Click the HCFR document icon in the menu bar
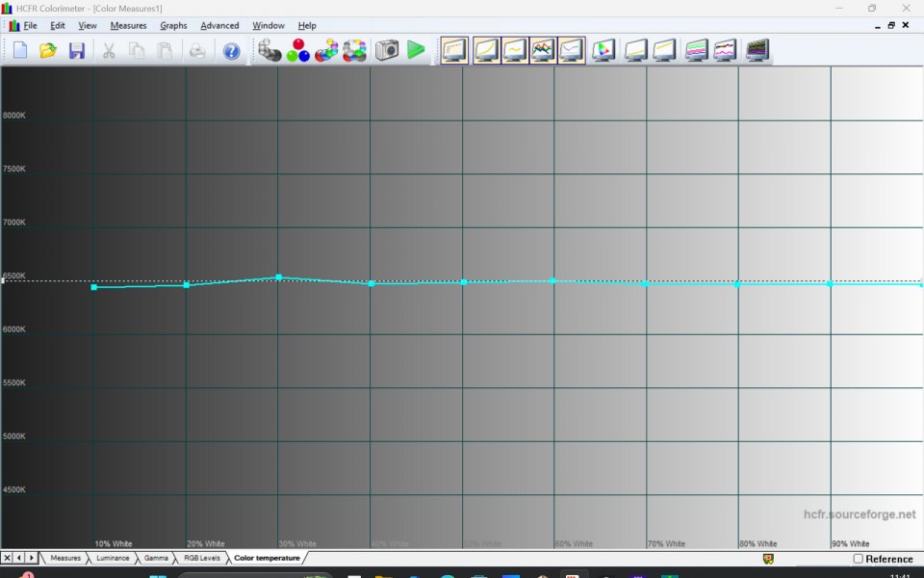 (x=14, y=25)
